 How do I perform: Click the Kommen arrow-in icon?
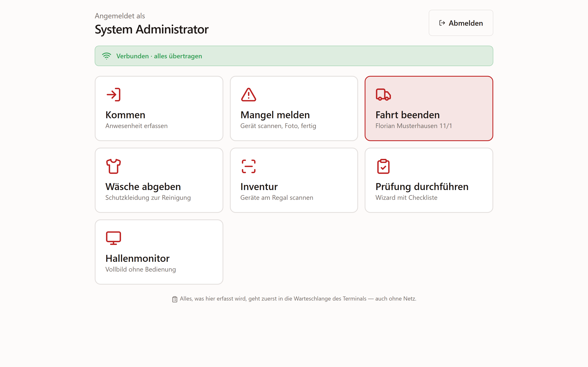pyautogui.click(x=114, y=94)
